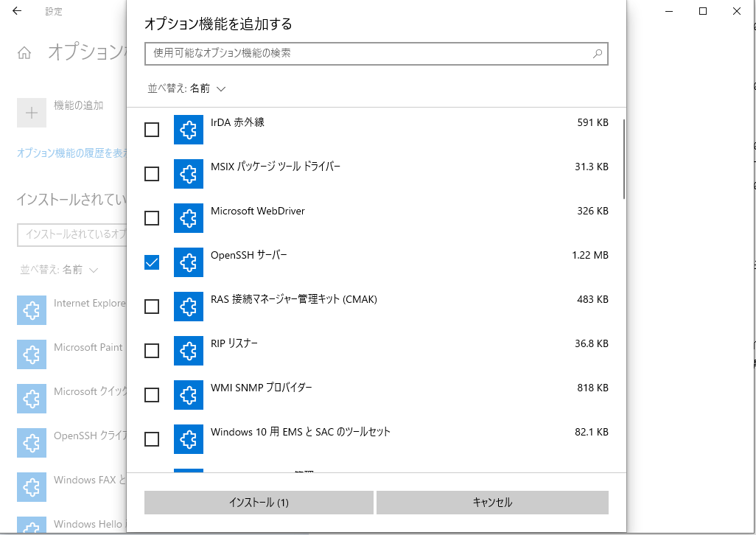This screenshot has width=756, height=535.
Task: Click the 591 KB size value
Action: click(x=592, y=123)
